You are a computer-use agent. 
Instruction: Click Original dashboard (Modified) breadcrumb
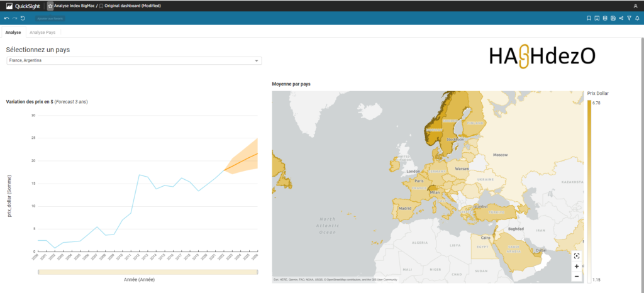click(x=133, y=6)
